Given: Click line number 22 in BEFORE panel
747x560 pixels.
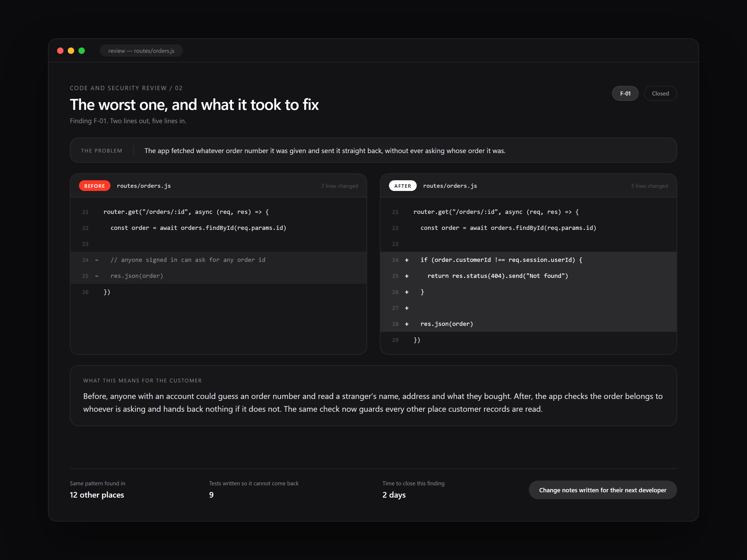Looking at the screenshot, I should coord(85,228).
